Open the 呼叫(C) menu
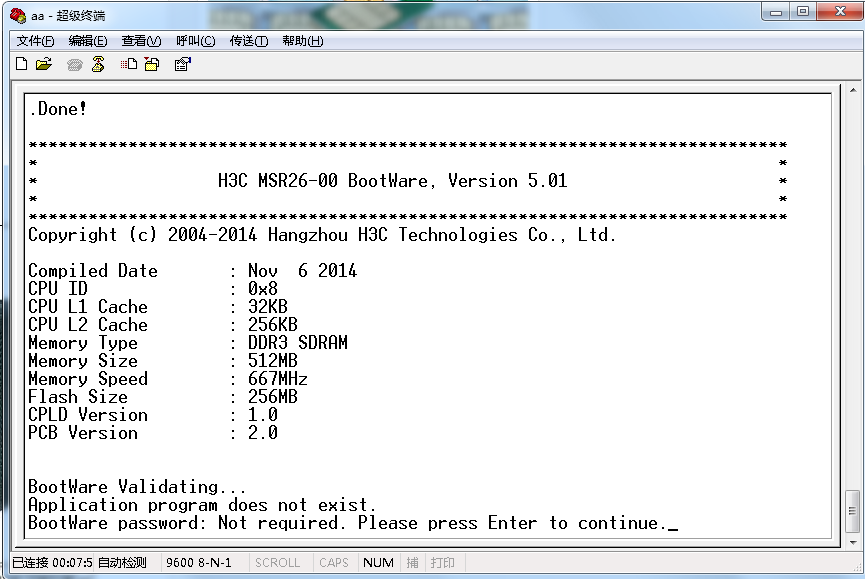 pyautogui.click(x=195, y=41)
